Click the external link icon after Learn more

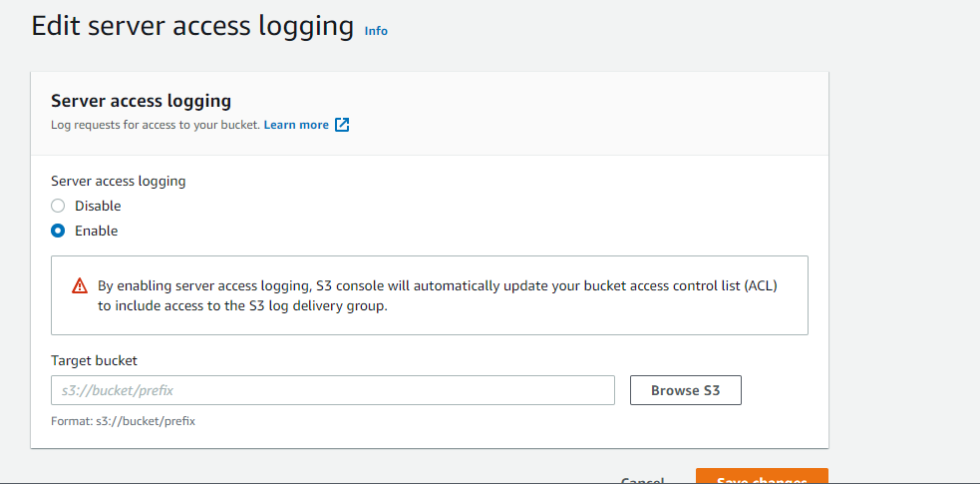tap(342, 125)
